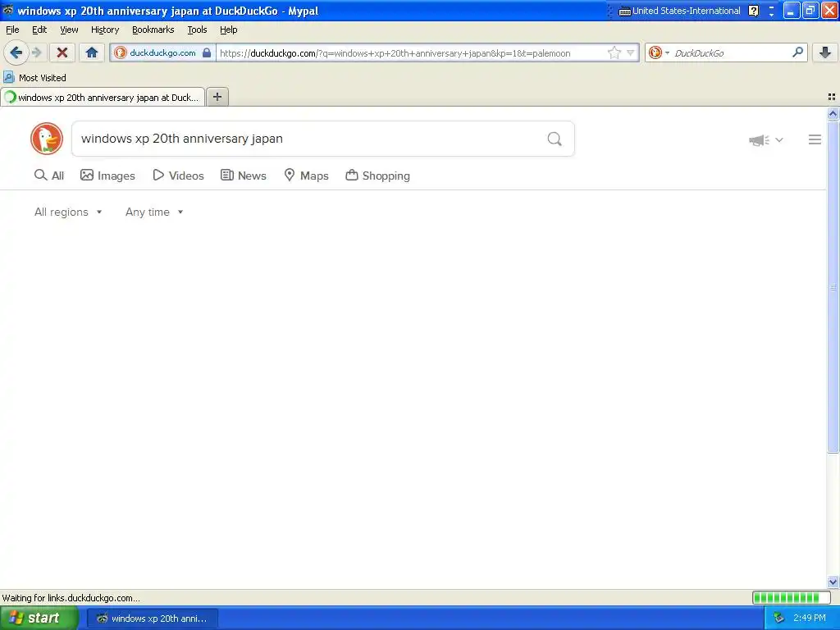Open the Tools menu
Image resolution: width=840 pixels, height=630 pixels.
(197, 30)
